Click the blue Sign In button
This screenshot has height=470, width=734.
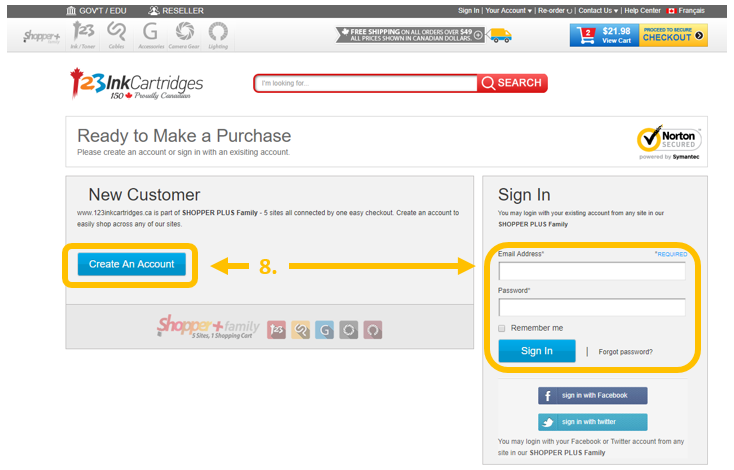pos(537,351)
